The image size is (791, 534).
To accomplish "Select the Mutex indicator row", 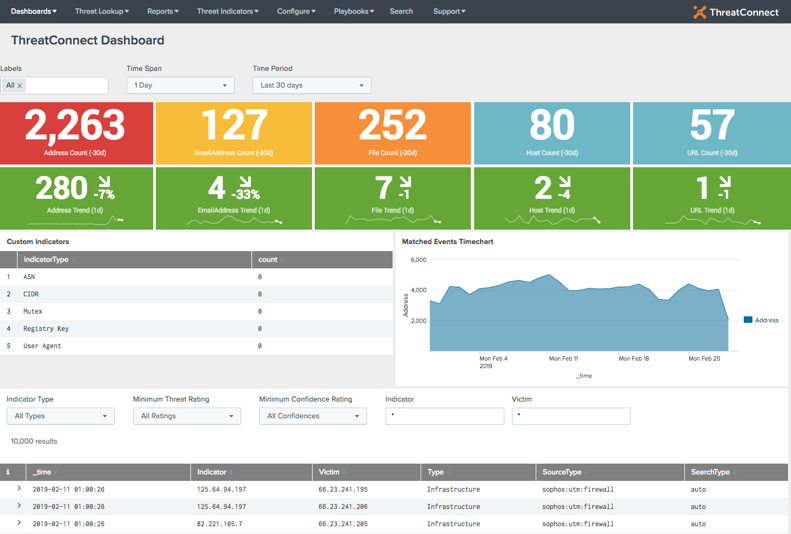I will (x=196, y=311).
